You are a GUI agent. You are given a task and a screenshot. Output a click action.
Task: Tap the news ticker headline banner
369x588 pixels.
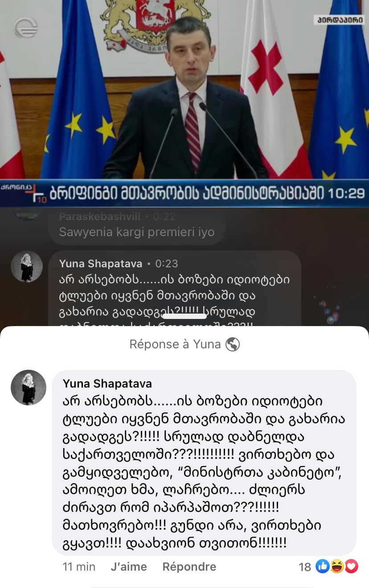pos(184,193)
